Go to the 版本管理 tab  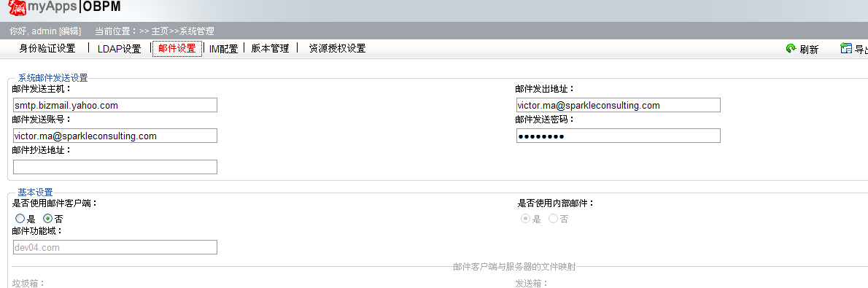pos(270,49)
